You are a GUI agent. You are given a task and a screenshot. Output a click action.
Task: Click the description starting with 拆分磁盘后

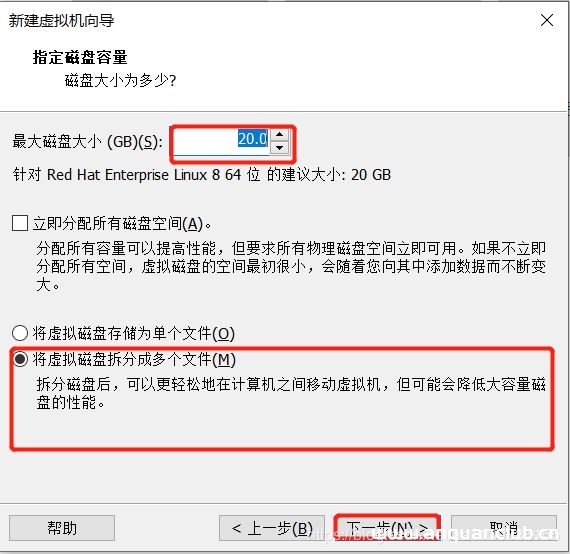point(291,393)
